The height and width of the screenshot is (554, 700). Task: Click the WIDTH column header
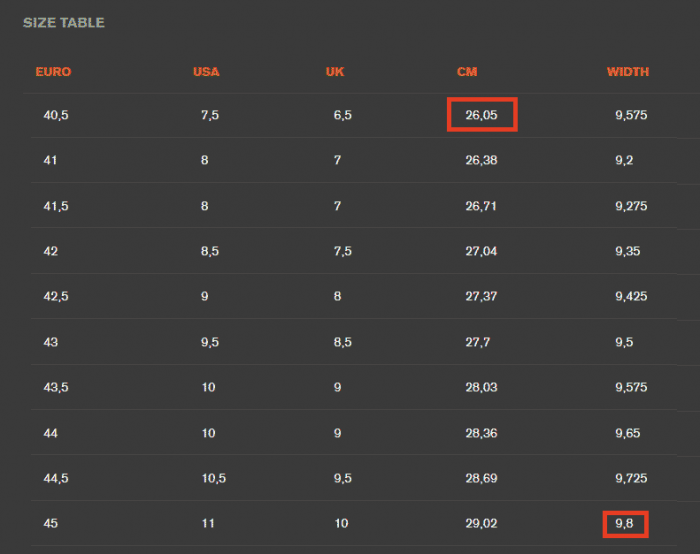click(628, 72)
